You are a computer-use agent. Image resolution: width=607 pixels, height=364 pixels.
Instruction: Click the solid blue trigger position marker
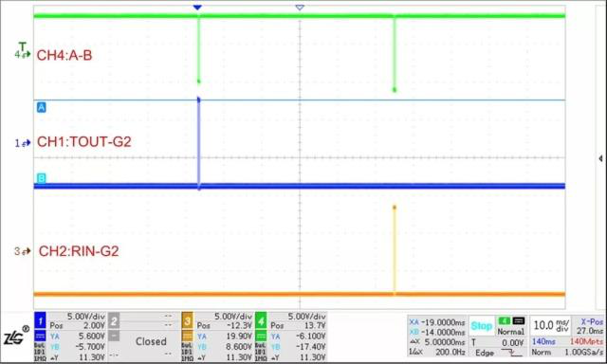tap(197, 8)
